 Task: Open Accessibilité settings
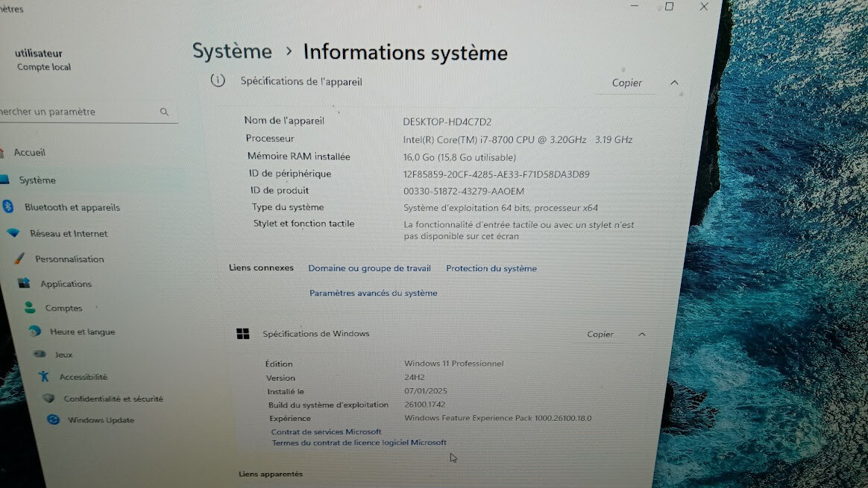(x=84, y=377)
